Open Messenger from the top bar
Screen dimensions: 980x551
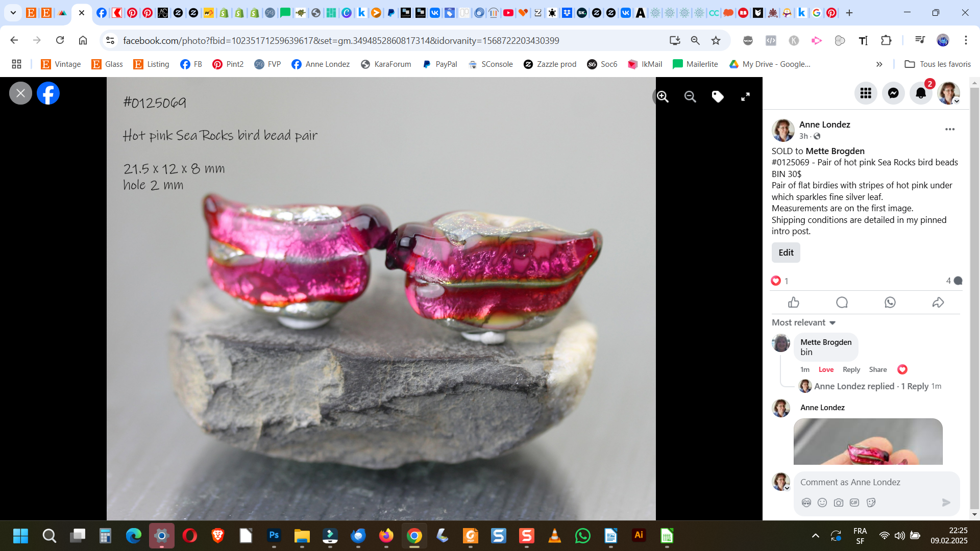(893, 93)
